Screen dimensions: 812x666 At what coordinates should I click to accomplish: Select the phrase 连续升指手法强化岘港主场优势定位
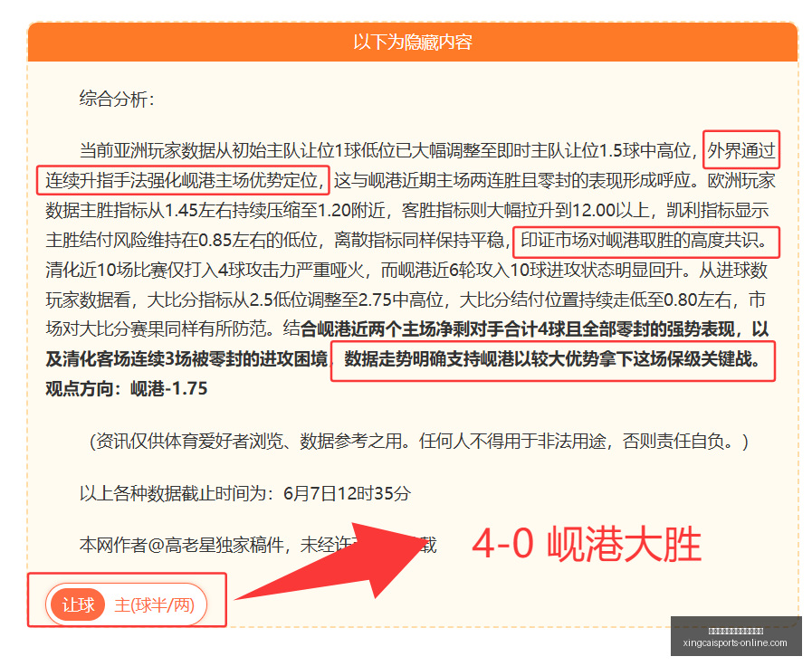click(x=185, y=181)
